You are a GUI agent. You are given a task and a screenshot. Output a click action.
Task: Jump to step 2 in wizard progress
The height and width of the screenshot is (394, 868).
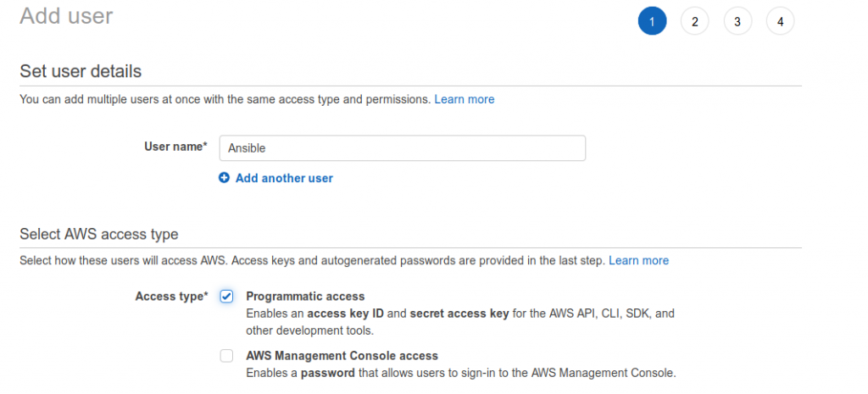pyautogui.click(x=695, y=21)
